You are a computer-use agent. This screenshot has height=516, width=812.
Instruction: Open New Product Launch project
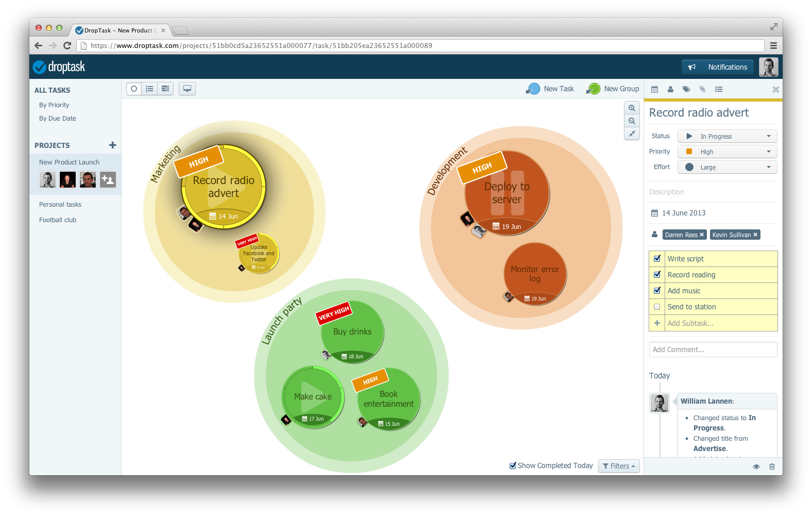[x=69, y=162]
